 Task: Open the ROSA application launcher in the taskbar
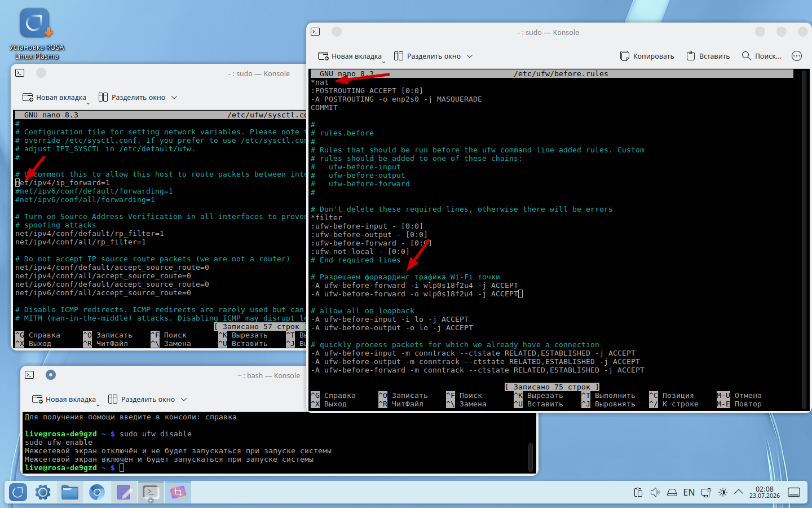pyautogui.click(x=18, y=492)
